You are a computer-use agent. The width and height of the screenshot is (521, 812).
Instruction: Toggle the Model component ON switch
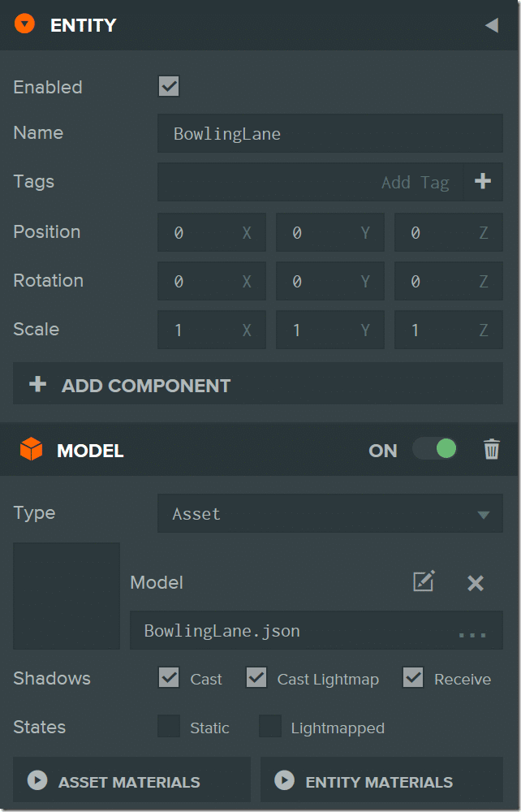pos(435,448)
